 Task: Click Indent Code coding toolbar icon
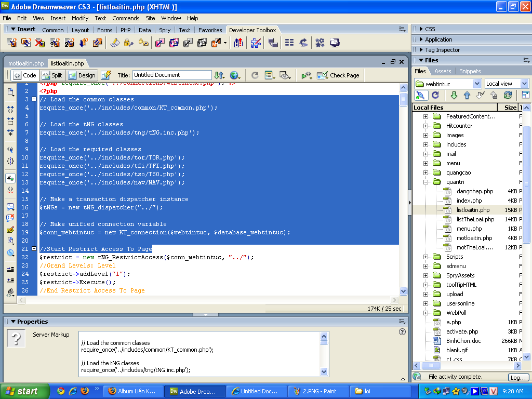pyautogui.click(x=10, y=270)
